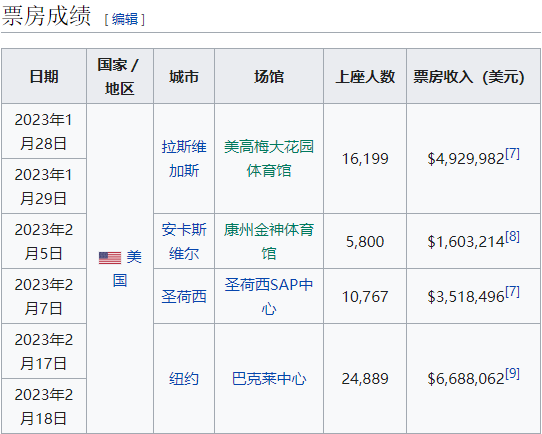
Task: Click the 票房成绩 section heading
Action: tap(46, 16)
